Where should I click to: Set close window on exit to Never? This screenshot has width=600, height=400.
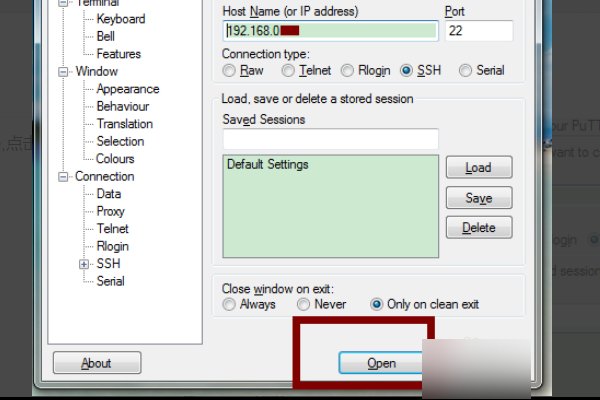pos(302,304)
